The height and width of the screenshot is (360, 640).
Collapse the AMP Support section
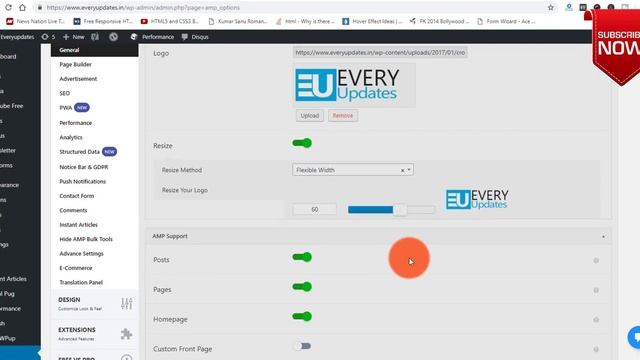603,236
